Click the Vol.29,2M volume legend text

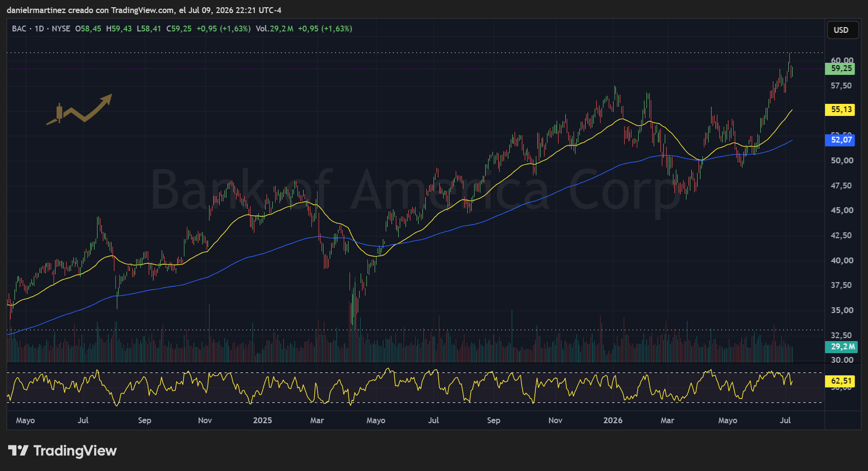tap(274, 29)
